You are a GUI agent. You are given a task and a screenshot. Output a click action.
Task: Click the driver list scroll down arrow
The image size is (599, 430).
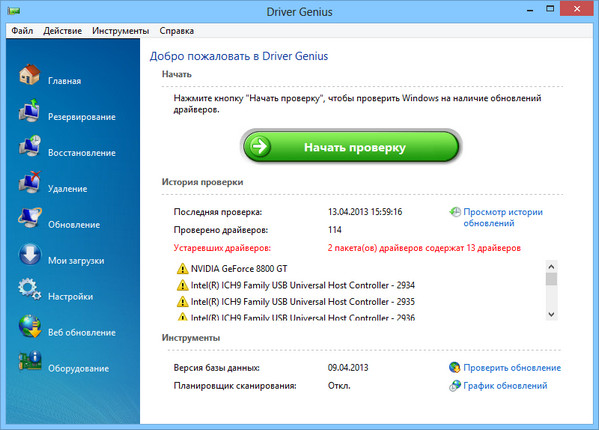(551, 314)
